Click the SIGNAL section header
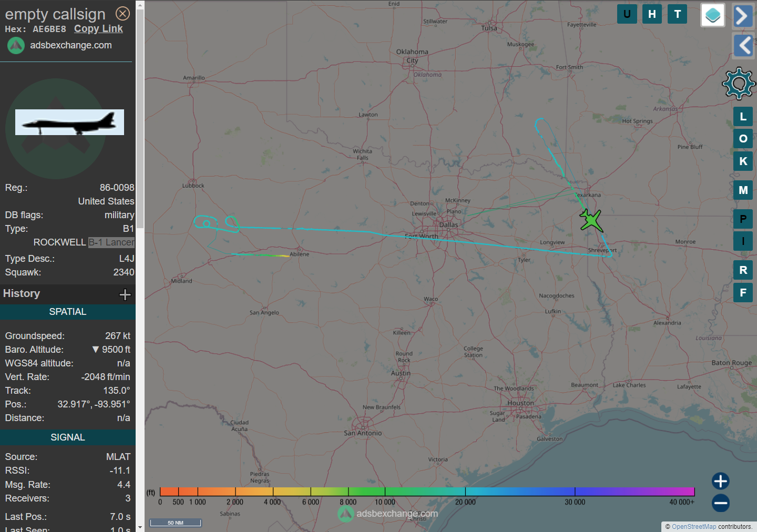 (68, 437)
